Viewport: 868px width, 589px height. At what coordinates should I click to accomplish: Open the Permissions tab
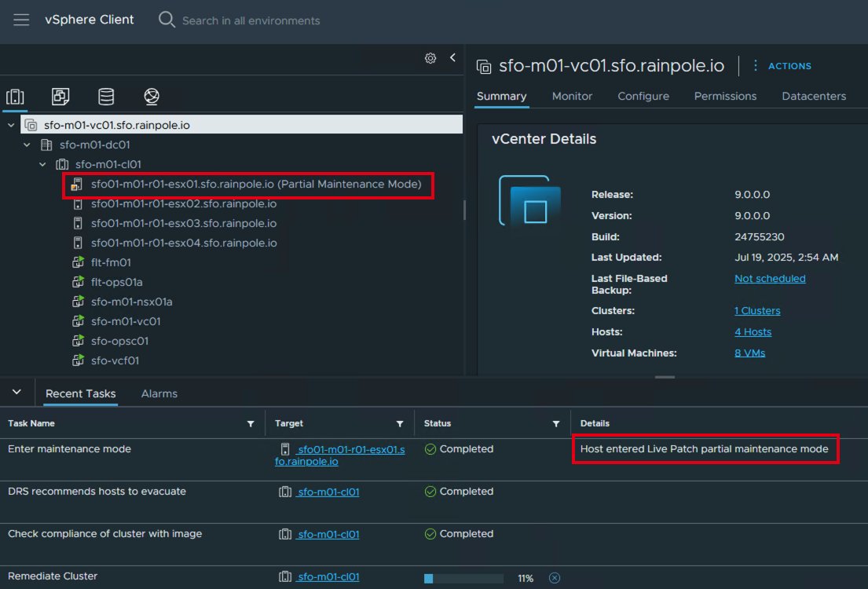[x=725, y=97]
